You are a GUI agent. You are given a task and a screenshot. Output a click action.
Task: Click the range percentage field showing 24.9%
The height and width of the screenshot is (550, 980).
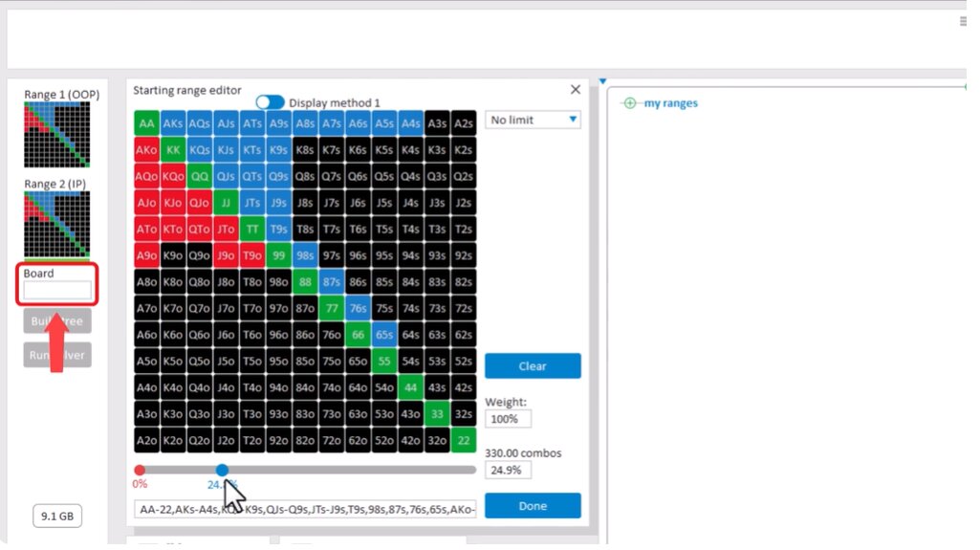click(x=508, y=470)
